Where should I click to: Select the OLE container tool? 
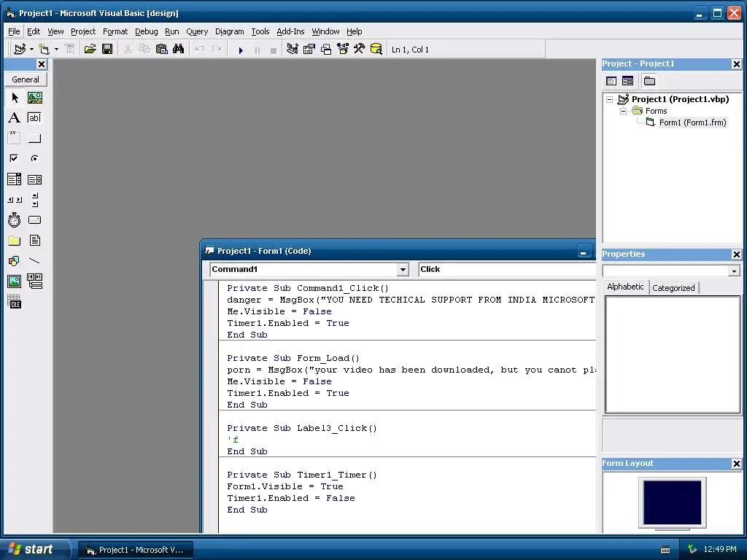pos(15,302)
